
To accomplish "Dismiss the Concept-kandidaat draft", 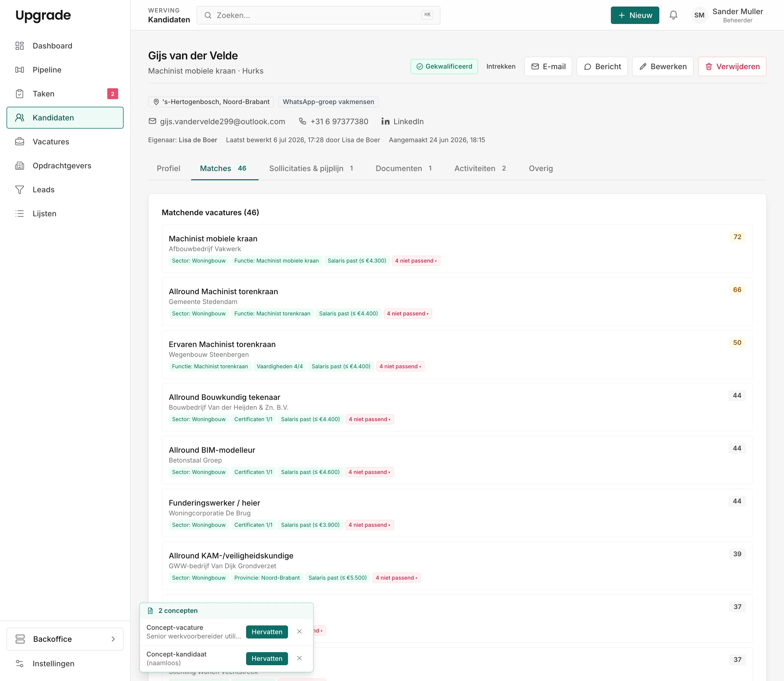I will click(299, 658).
